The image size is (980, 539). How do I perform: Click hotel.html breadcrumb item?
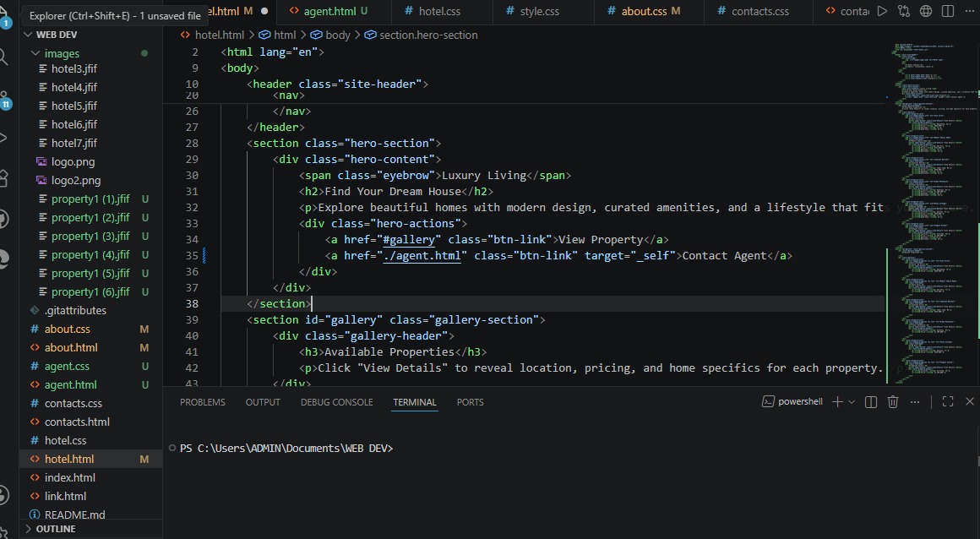(213, 35)
